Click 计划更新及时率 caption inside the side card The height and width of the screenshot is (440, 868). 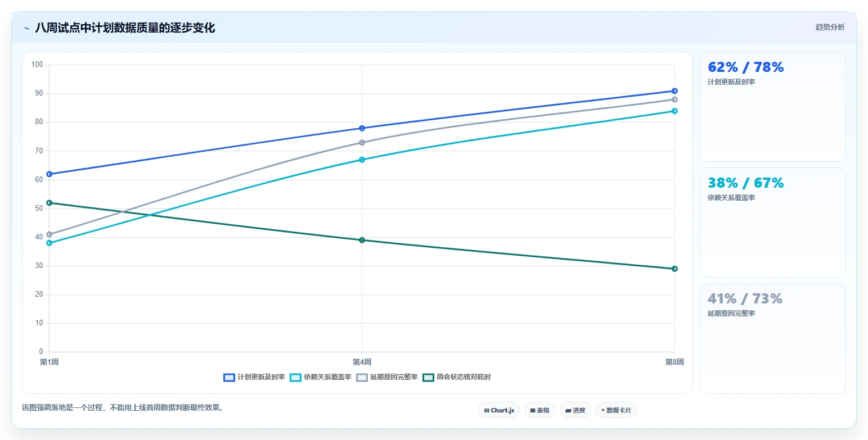[x=731, y=82]
